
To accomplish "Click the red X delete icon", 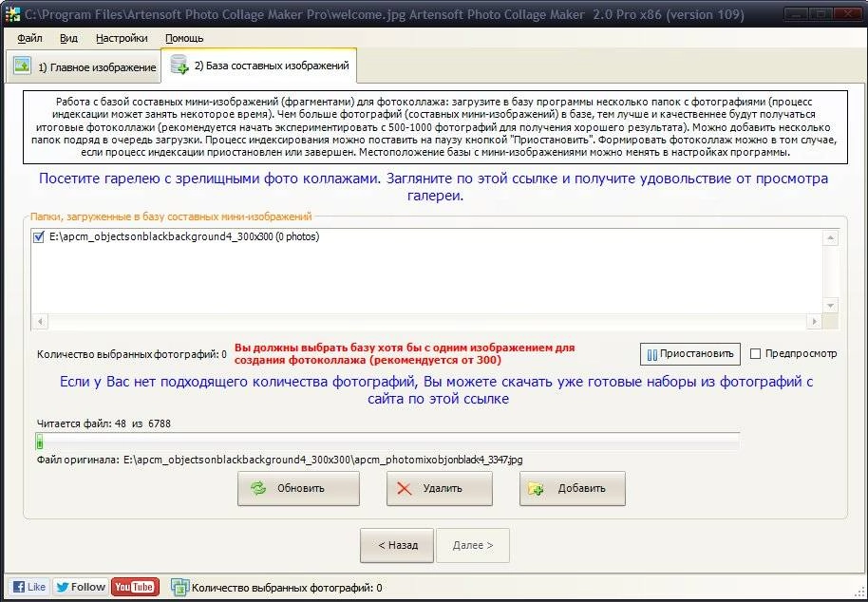I will [405, 489].
